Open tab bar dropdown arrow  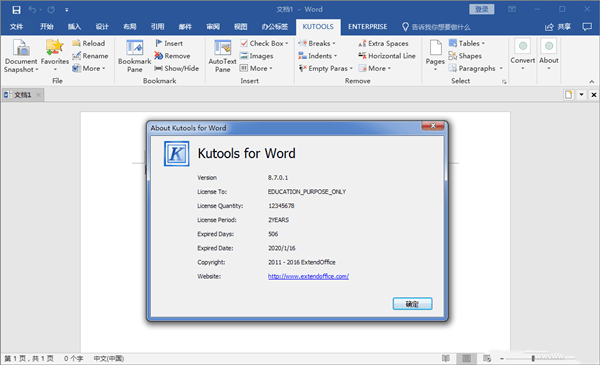(581, 95)
